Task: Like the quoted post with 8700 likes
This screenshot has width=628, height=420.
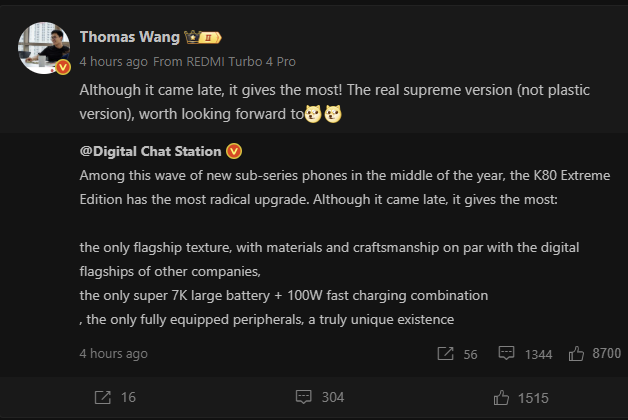Action: (594, 354)
